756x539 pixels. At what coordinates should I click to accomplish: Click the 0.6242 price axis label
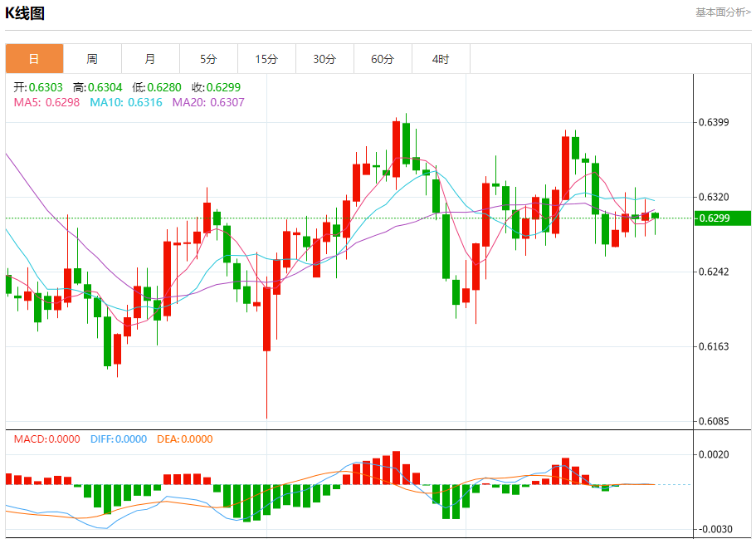coord(714,272)
